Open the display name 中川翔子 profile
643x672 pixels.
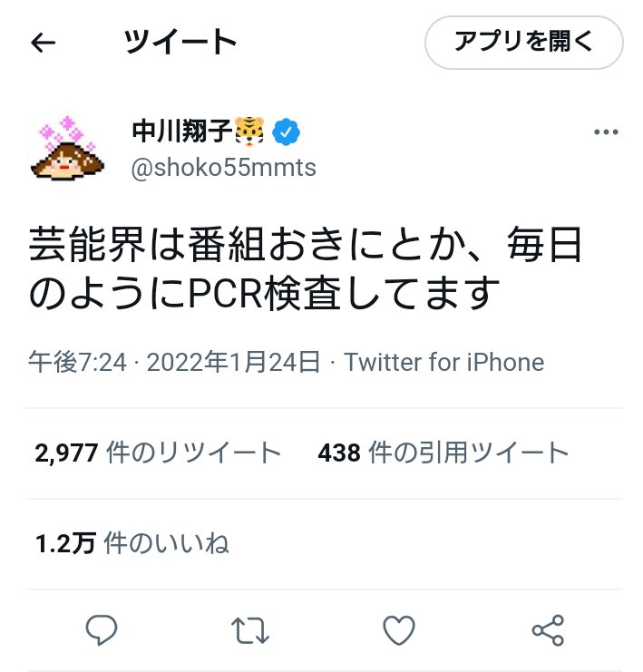point(181,131)
